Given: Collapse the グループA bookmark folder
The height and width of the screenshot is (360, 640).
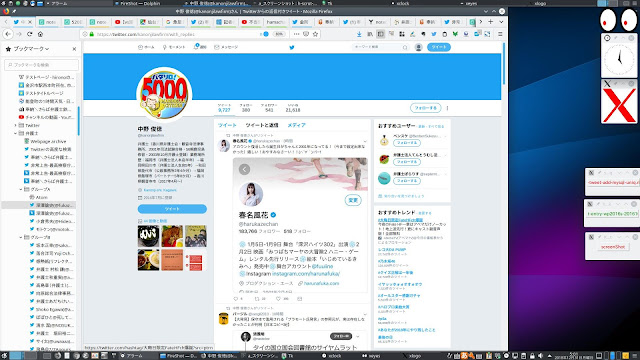Looking at the screenshot, I should tap(21, 189).
